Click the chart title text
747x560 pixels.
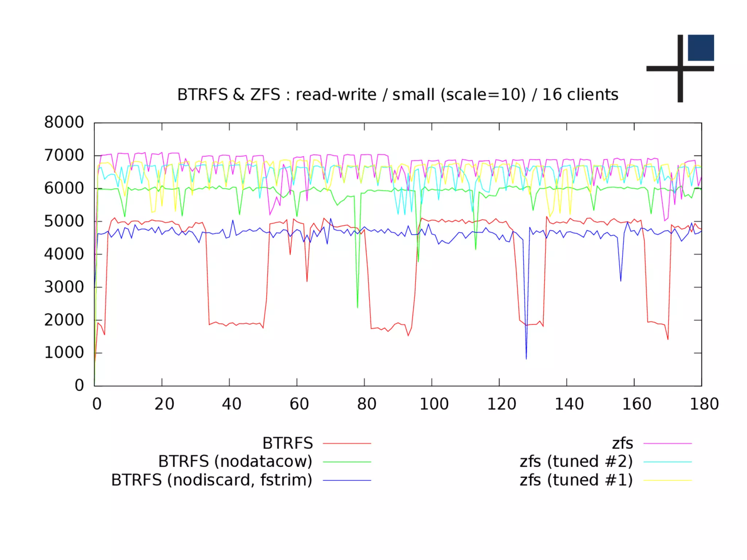pyautogui.click(x=398, y=94)
